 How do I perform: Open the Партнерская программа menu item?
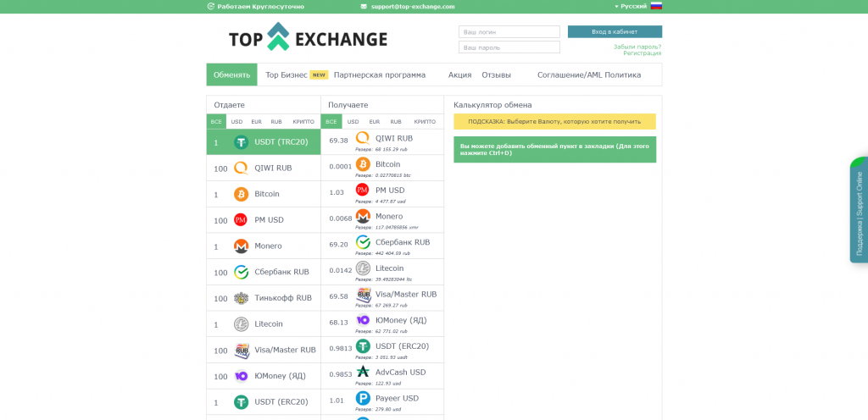click(380, 75)
